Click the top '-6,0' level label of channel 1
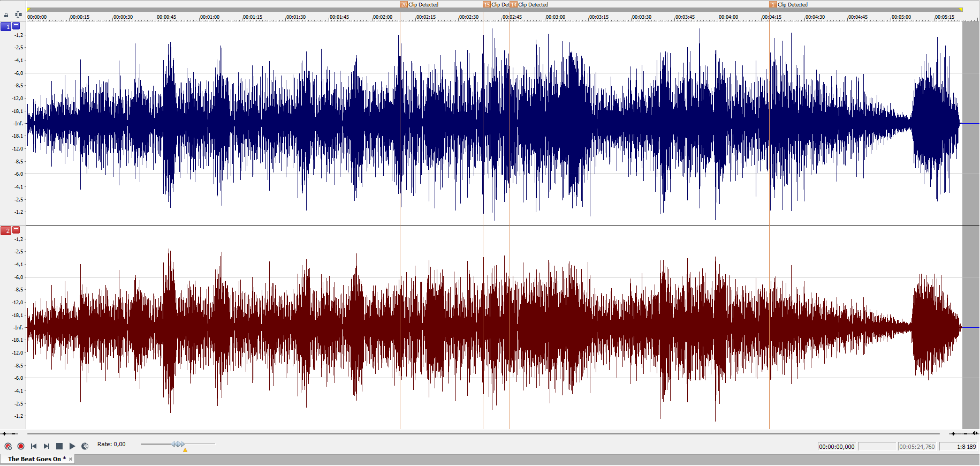This screenshot has height=466, width=980. (19, 73)
